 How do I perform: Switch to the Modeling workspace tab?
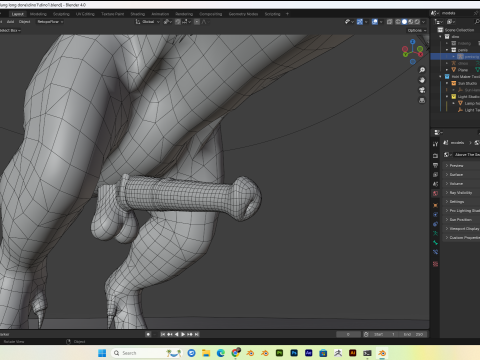(38, 14)
